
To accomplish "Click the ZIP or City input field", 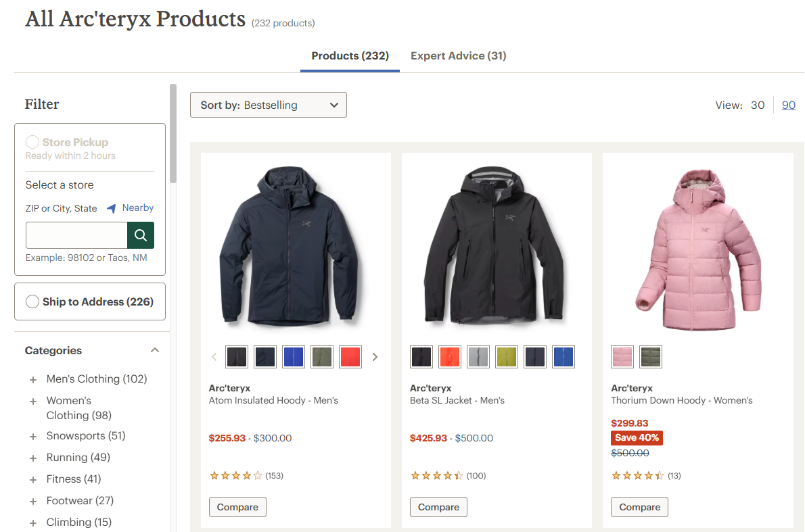I will 76,235.
